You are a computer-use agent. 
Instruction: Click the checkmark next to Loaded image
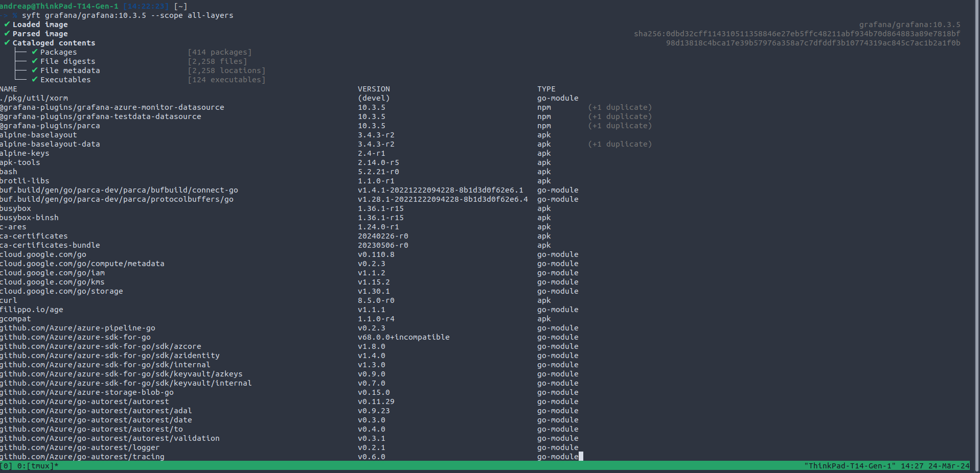tap(7, 25)
